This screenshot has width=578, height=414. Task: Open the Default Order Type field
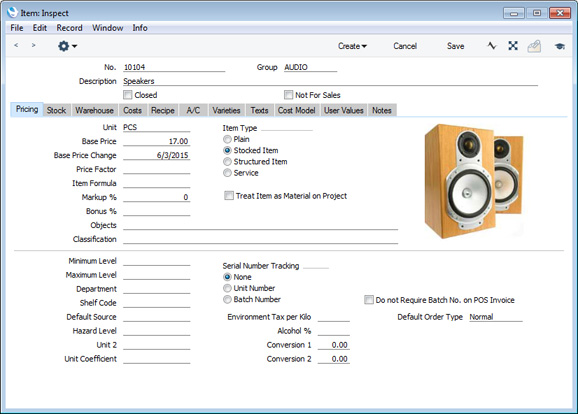pyautogui.click(x=496, y=317)
